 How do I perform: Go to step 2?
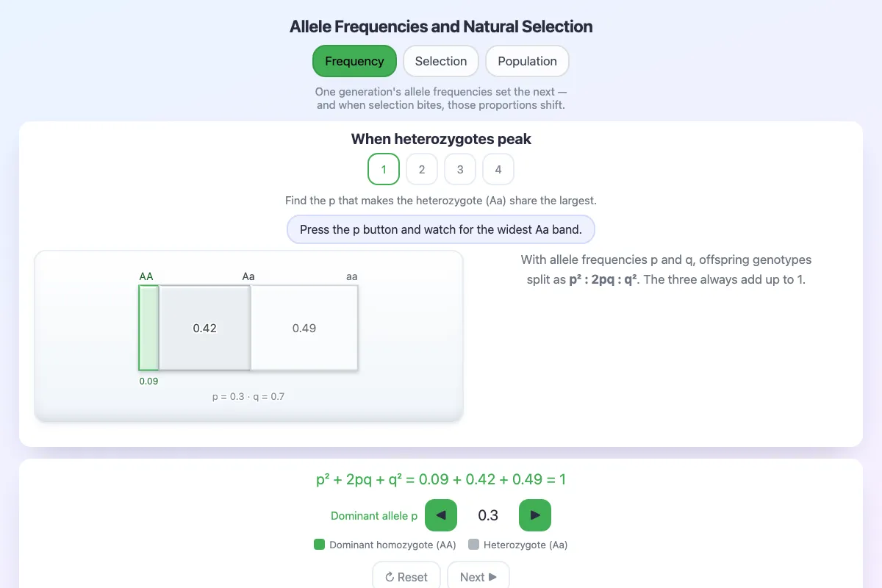click(x=422, y=169)
